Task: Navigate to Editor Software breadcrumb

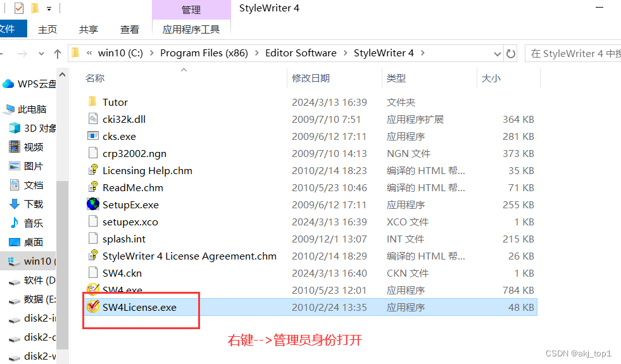Action: 301,53
